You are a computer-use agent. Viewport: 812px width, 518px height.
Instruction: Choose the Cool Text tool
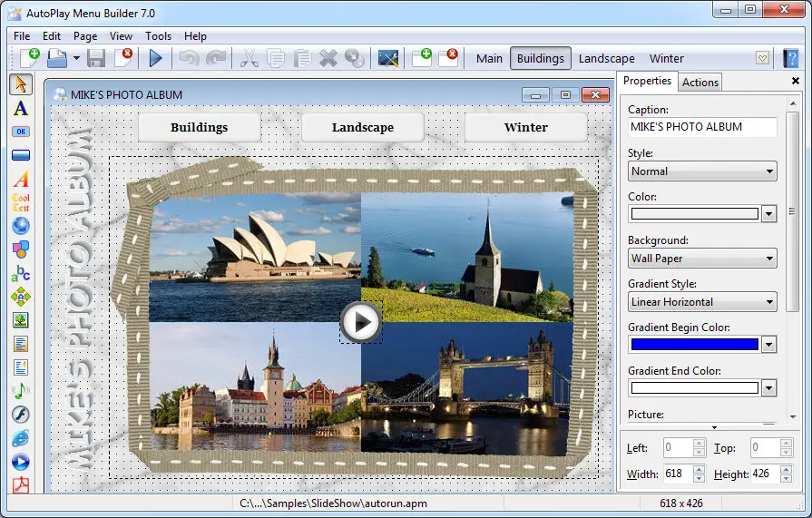pos(20,201)
